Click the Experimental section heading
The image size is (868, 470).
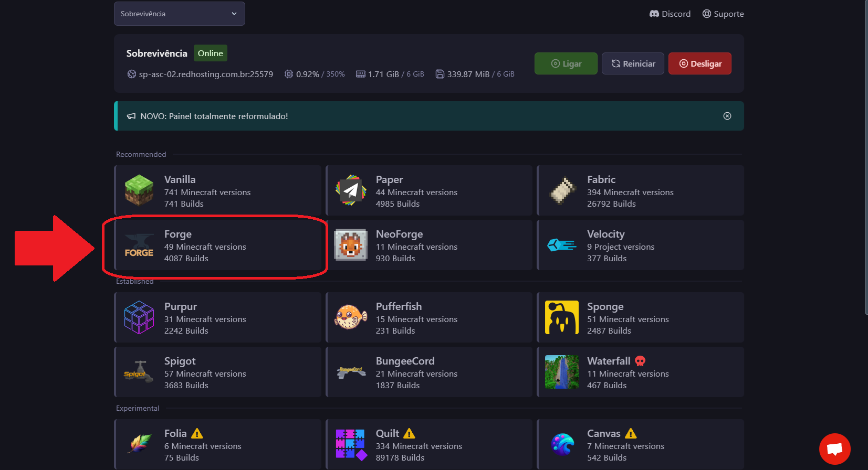pos(138,408)
